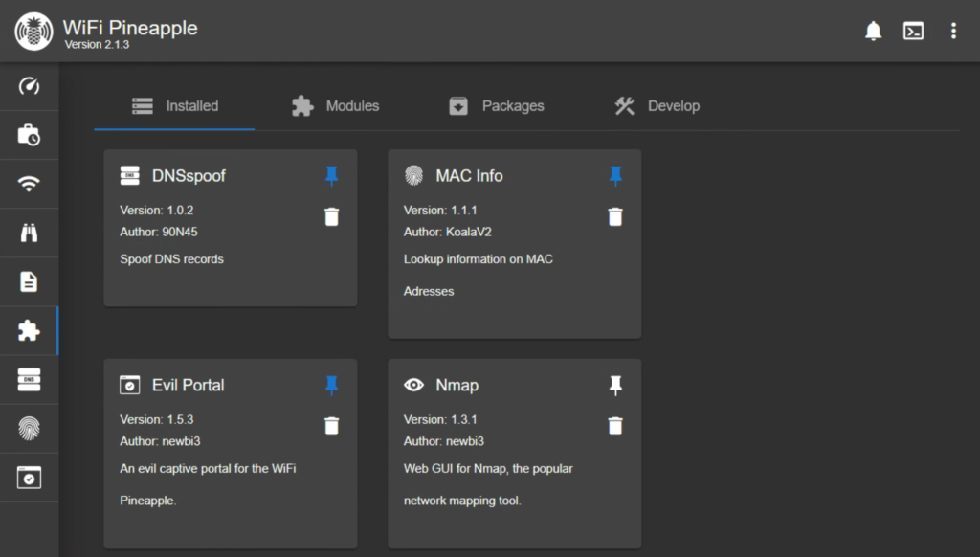Switch to the Develop tab
The image size is (980, 557).
[657, 105]
